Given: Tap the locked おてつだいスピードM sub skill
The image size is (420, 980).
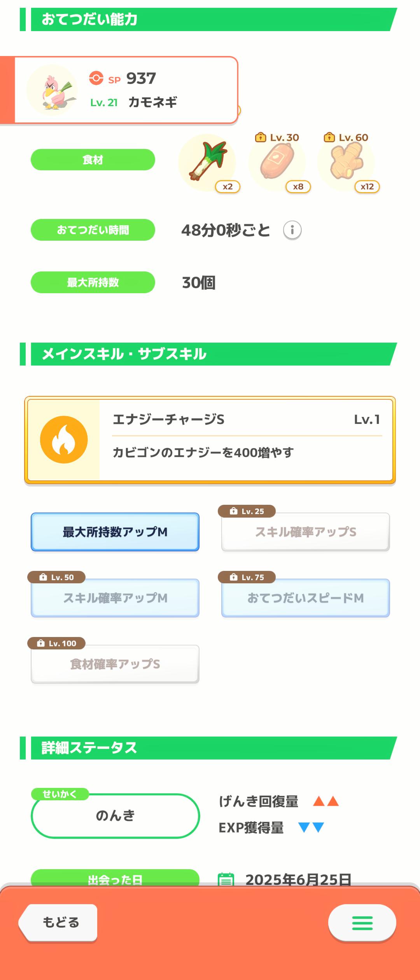Looking at the screenshot, I should point(306,598).
